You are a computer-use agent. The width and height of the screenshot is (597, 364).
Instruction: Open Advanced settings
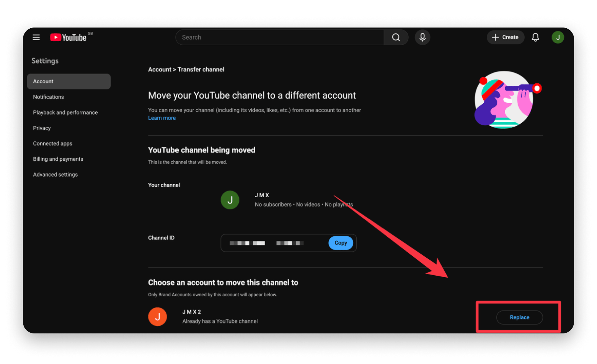55,175
